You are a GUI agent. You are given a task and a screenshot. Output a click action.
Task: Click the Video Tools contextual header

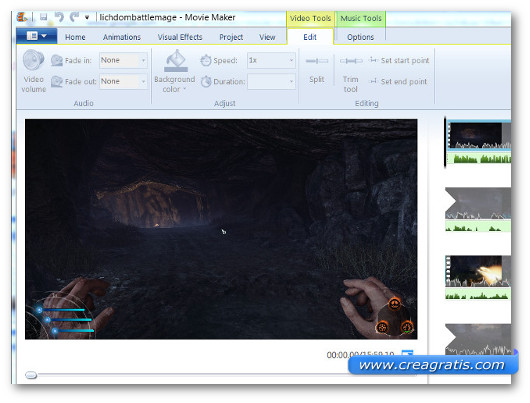(310, 18)
